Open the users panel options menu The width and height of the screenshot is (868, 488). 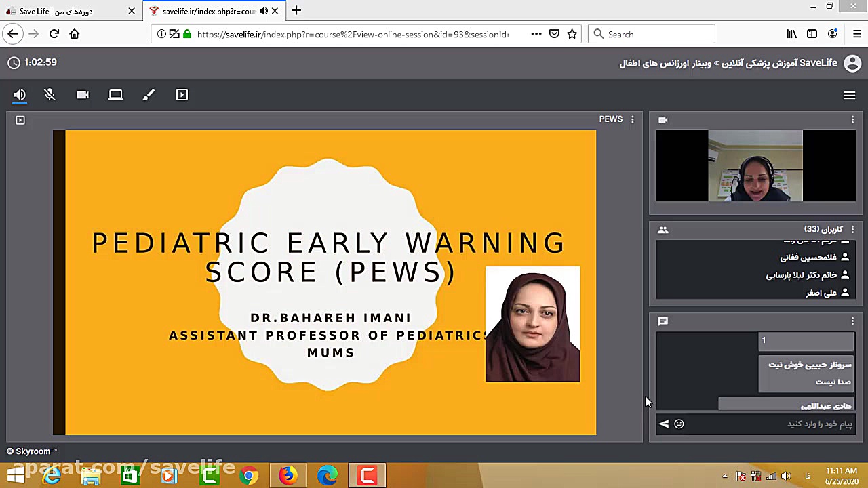(x=852, y=230)
